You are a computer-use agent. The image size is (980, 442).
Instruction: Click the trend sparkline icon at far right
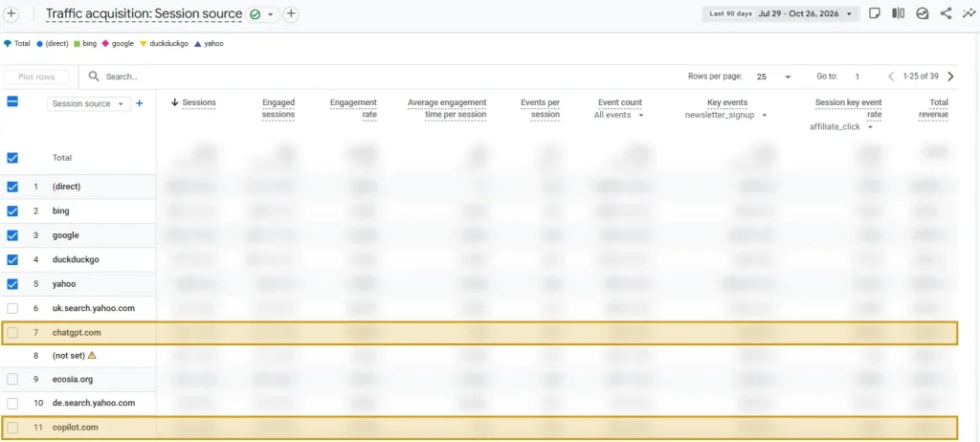point(969,13)
